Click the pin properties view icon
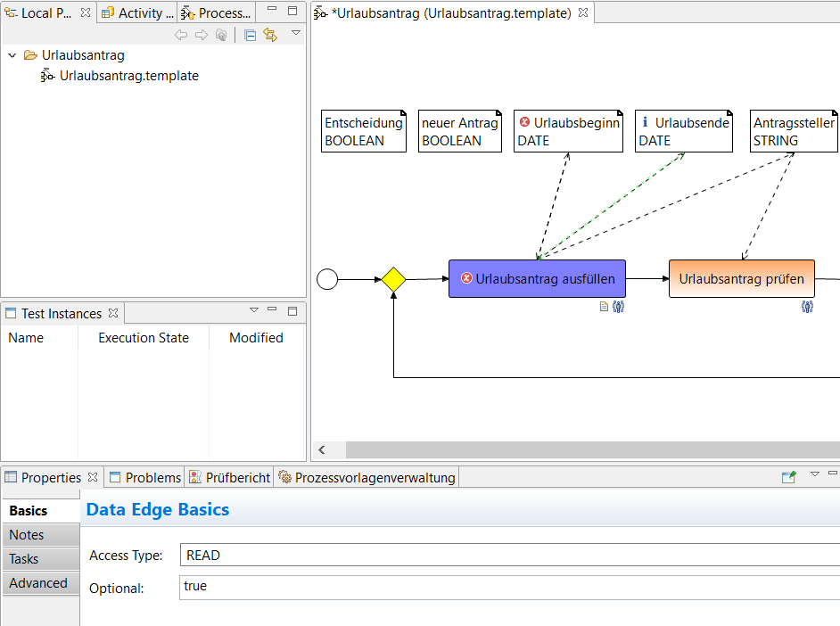The image size is (840, 626). click(x=789, y=476)
